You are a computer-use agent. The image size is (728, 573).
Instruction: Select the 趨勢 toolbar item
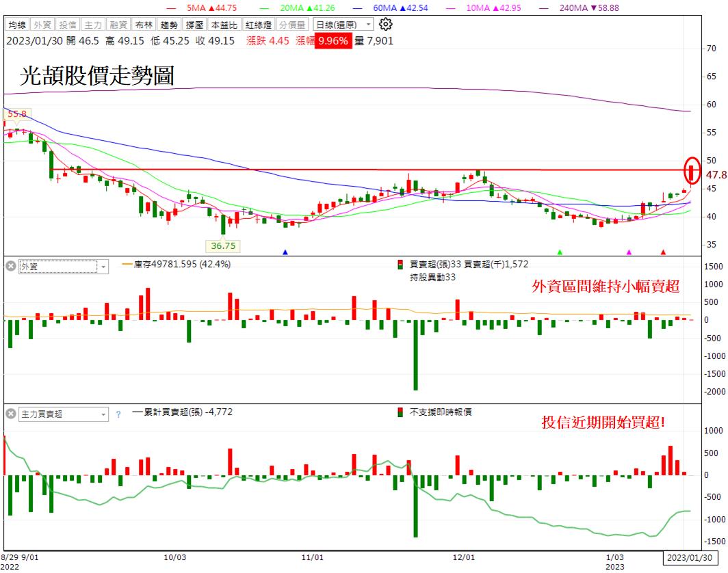(169, 25)
